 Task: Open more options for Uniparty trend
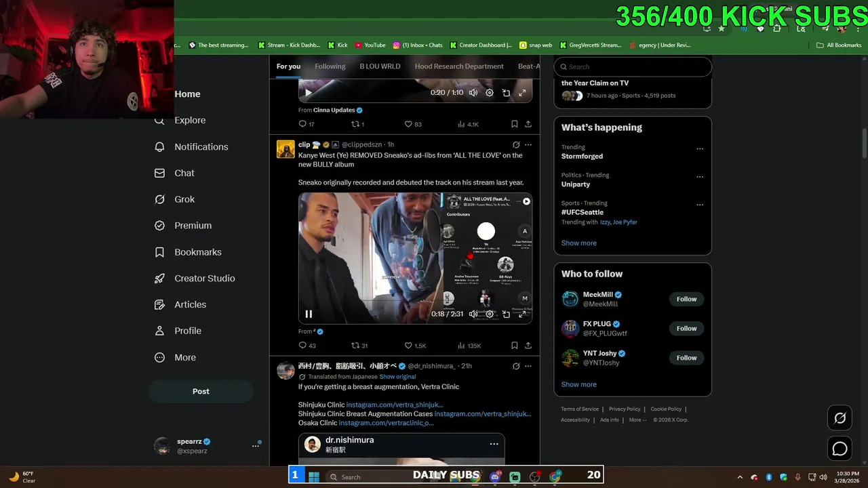(700, 178)
